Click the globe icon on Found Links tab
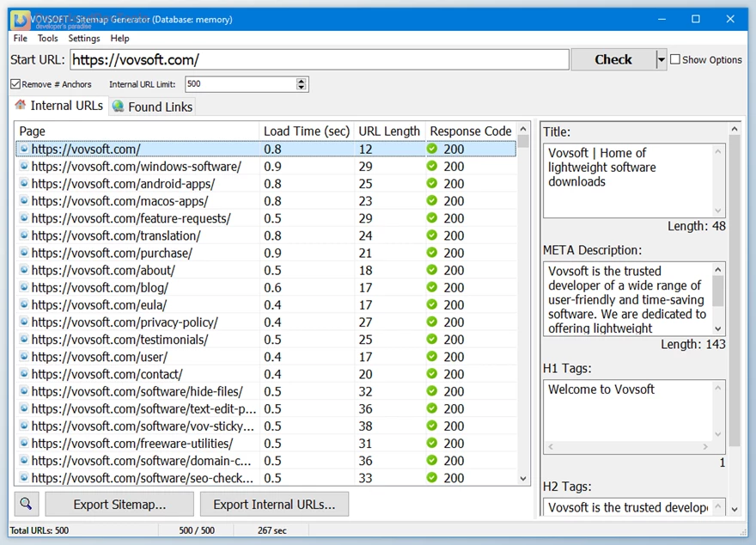Screen dimensions: 756x545 coord(119,106)
